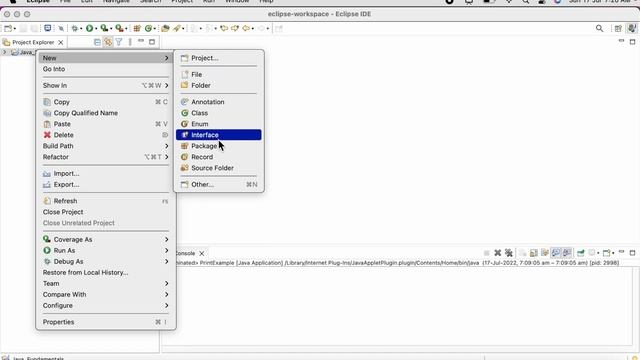Toggle Show Console on standard output

[x=556, y=253]
